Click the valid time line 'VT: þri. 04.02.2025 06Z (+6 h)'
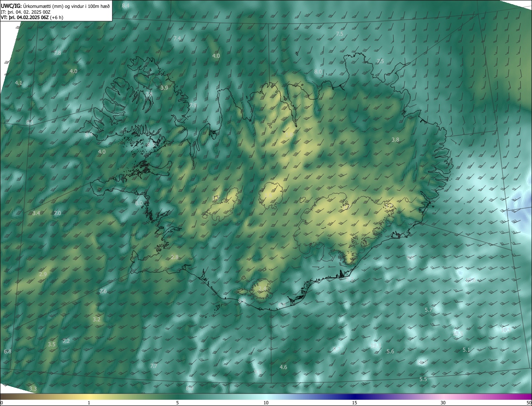This screenshot has width=532, height=406. pyautogui.click(x=32, y=17)
